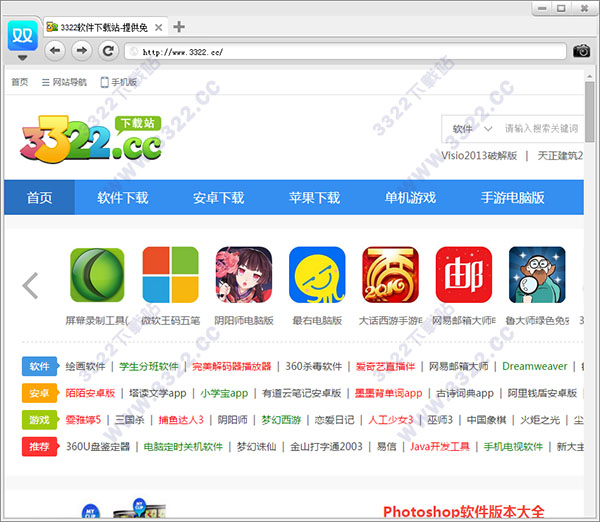
Task: Click the camera screenshot icon
Action: coord(581,51)
